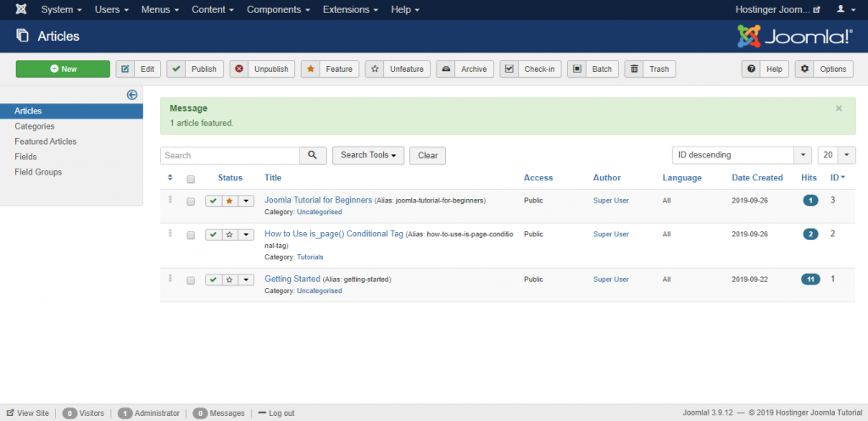Dismiss the green message alert
Image resolution: width=868 pixels, height=421 pixels.
tap(838, 108)
